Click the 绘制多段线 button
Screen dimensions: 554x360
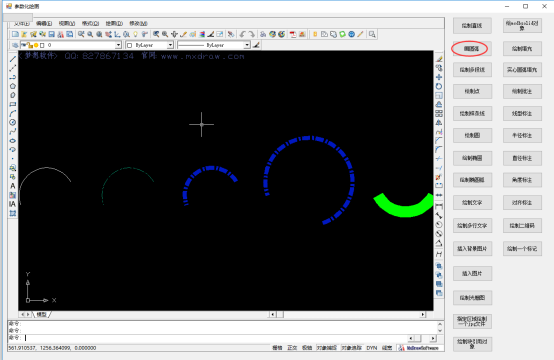point(472,70)
